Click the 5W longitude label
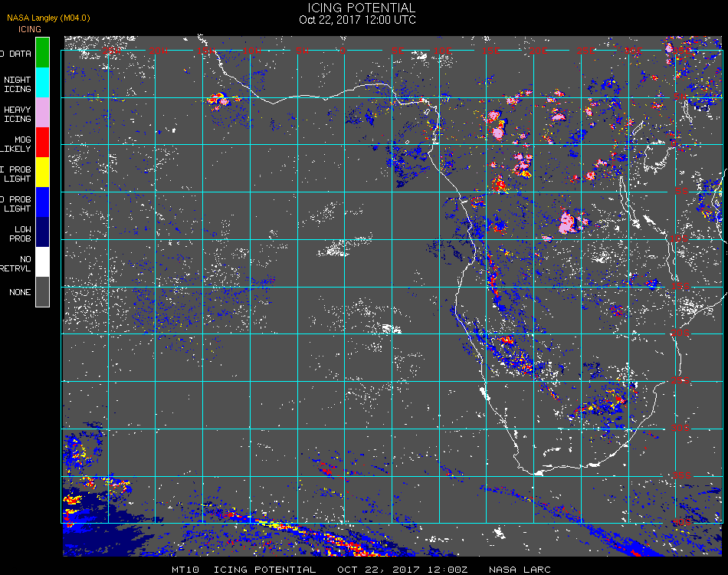 click(x=302, y=50)
